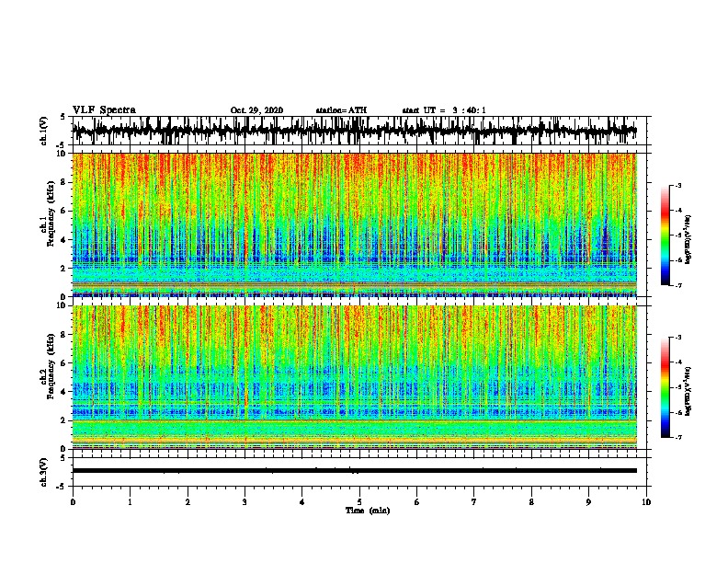Click time axis tick label "1"

(130, 502)
